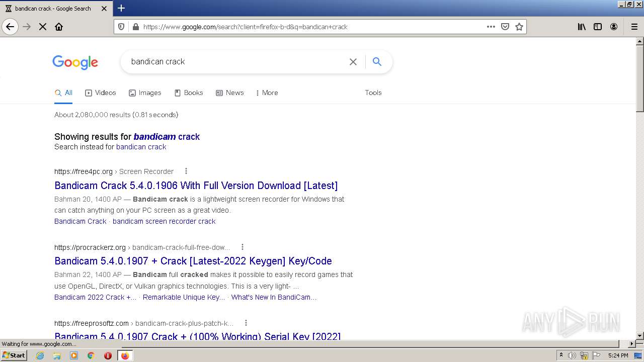Image resolution: width=644 pixels, height=362 pixels.
Task: Click the 5:24 PM taskbar clock
Action: pos(618,355)
